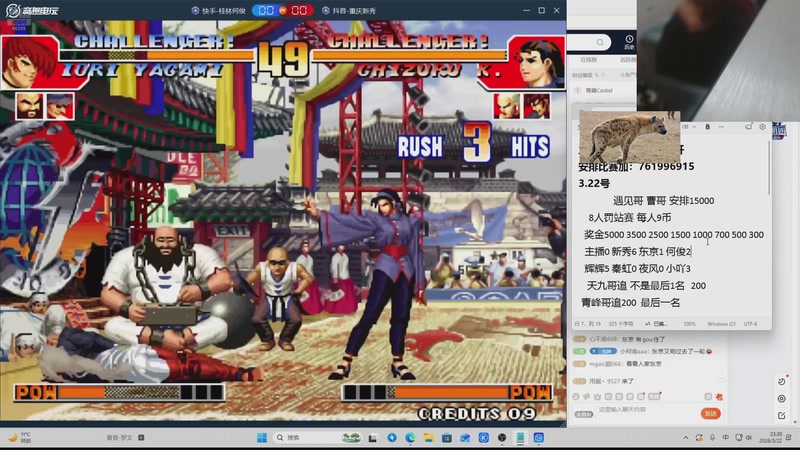
Task: Click the Iori Yagami character portrait
Action: point(30,62)
